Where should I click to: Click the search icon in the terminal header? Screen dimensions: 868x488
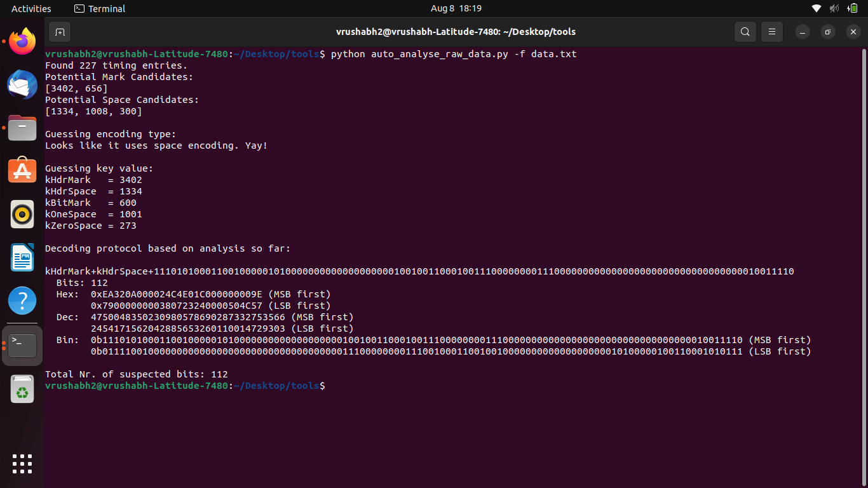tap(745, 31)
